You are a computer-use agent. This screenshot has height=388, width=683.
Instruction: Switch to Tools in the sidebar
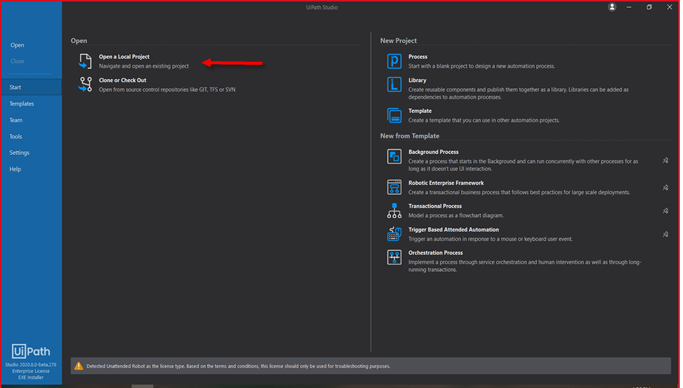pos(16,136)
